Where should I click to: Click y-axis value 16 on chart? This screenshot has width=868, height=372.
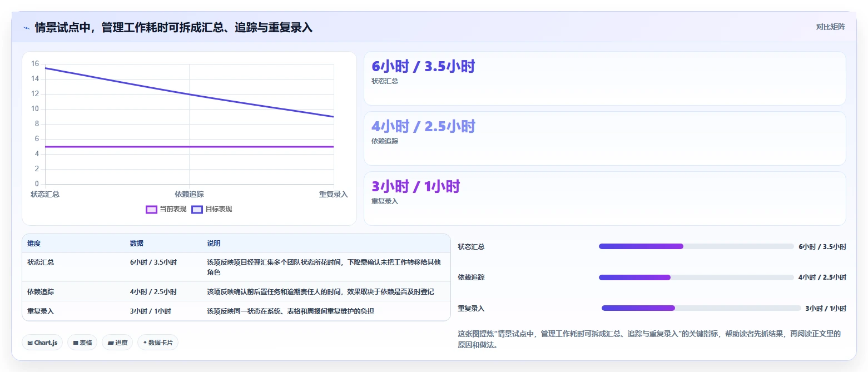35,64
